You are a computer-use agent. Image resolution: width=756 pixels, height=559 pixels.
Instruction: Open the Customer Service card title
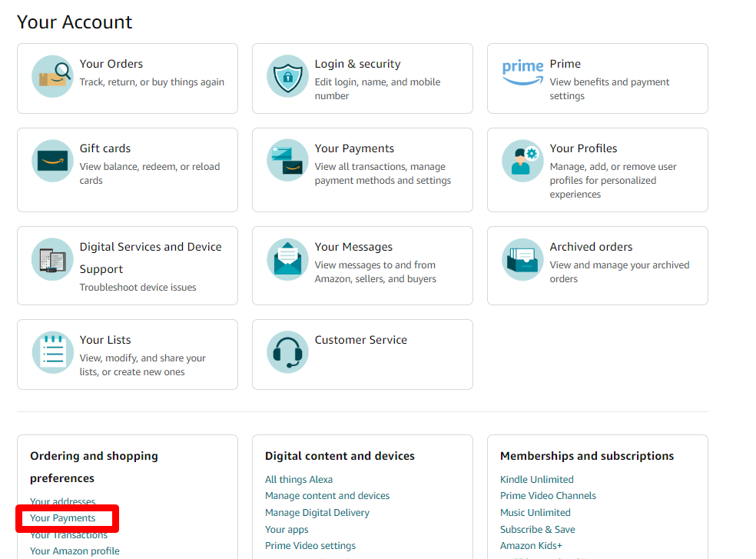(x=361, y=340)
